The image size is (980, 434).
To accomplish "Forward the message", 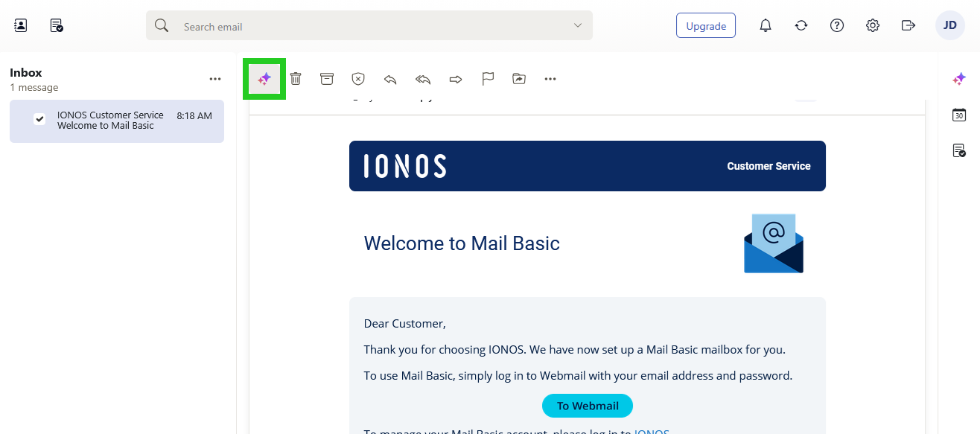I will tap(455, 78).
